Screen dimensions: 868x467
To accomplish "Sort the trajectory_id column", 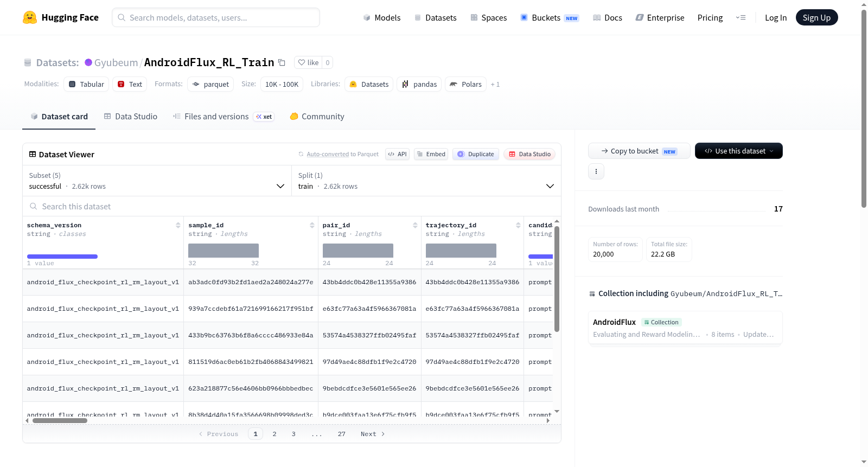I will [518, 225].
